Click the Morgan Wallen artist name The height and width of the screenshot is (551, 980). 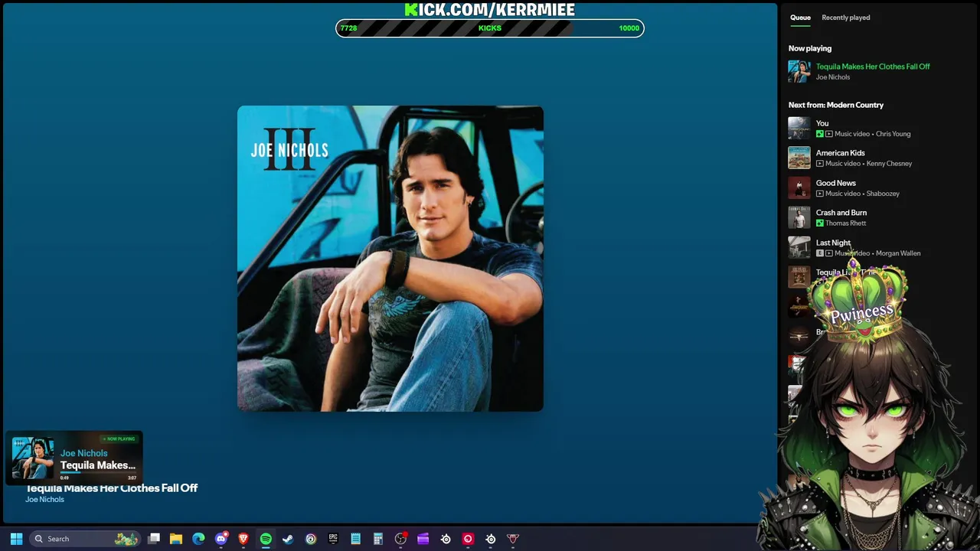pos(898,253)
